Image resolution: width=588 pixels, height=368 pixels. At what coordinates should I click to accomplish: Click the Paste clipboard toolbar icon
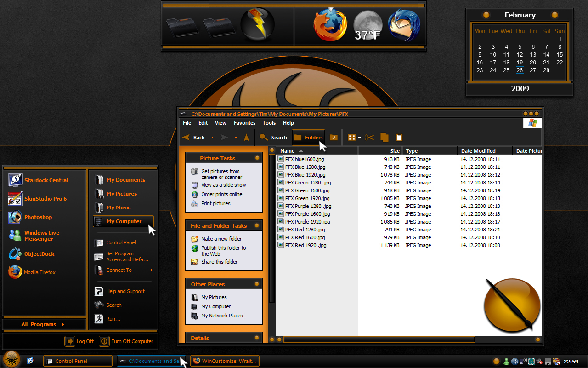(x=399, y=138)
